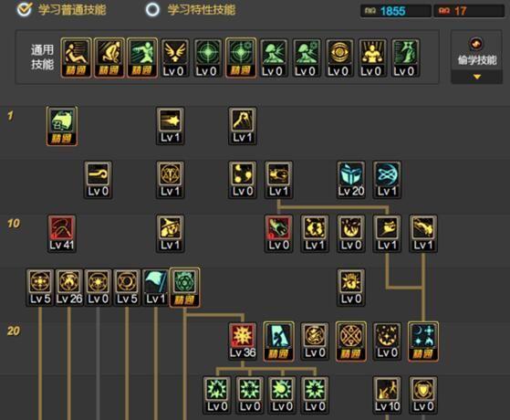Screen dimensions: 510x420
Task: Select the winged skill in 通用技能 row
Action: click(174, 58)
